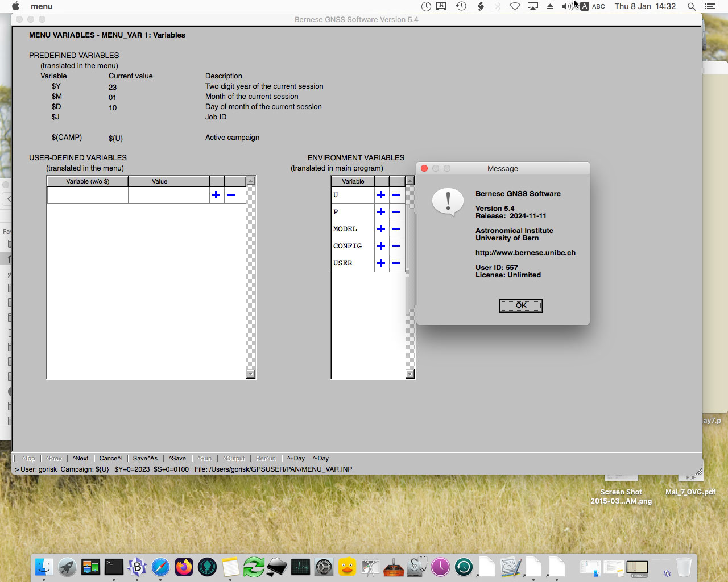Open Firefox from the Dock

[x=184, y=567]
